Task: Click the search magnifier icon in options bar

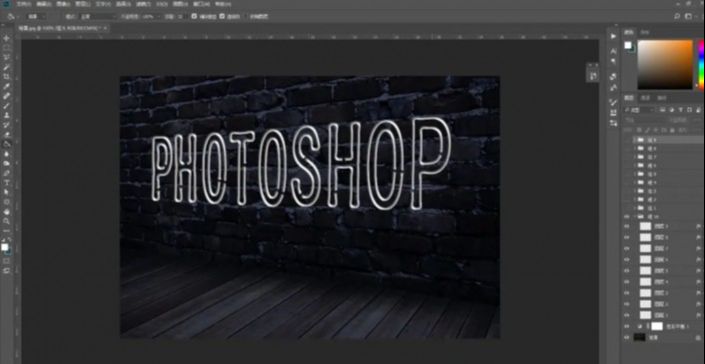Action: click(x=677, y=16)
